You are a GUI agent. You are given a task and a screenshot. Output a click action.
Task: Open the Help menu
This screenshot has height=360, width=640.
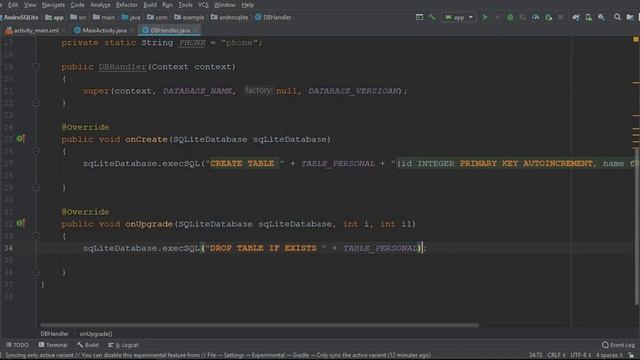247,5
